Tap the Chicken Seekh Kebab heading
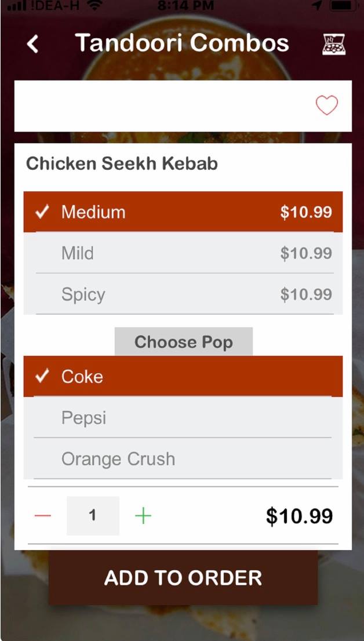Image resolution: width=364 pixels, height=641 pixels. coord(122,163)
